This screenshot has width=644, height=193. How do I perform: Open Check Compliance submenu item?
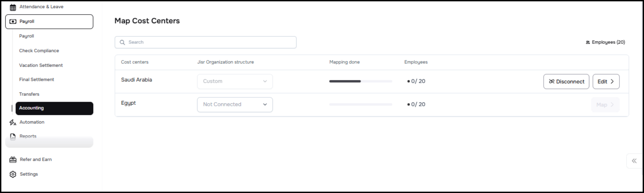click(39, 51)
